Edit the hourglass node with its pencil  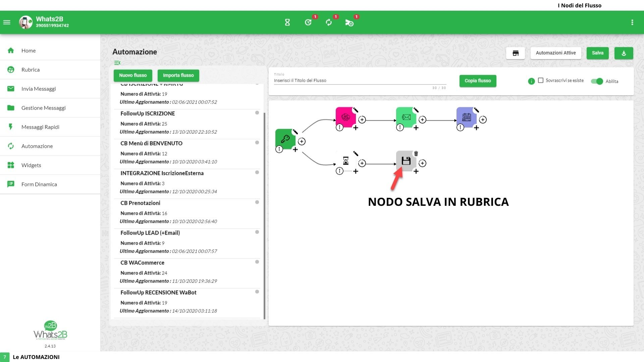[356, 154]
